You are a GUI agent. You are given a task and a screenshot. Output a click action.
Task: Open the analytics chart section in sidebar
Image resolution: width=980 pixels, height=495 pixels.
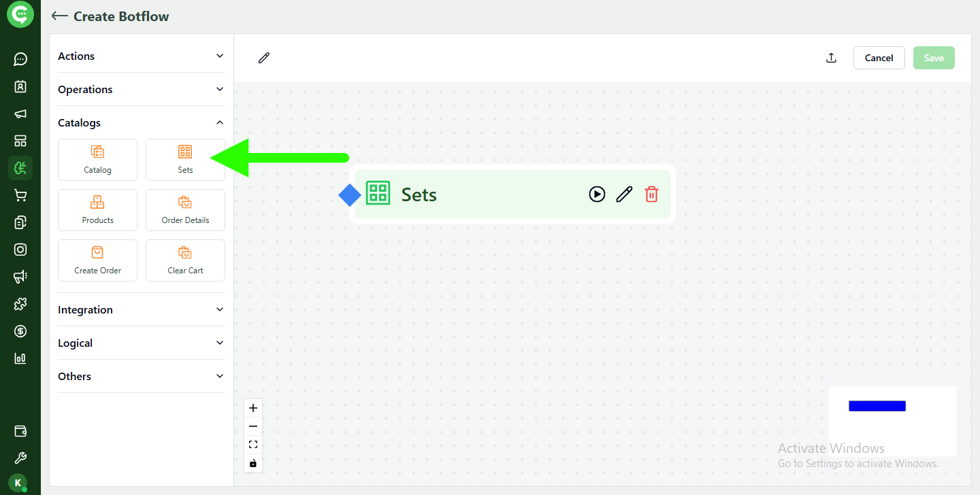tap(20, 358)
